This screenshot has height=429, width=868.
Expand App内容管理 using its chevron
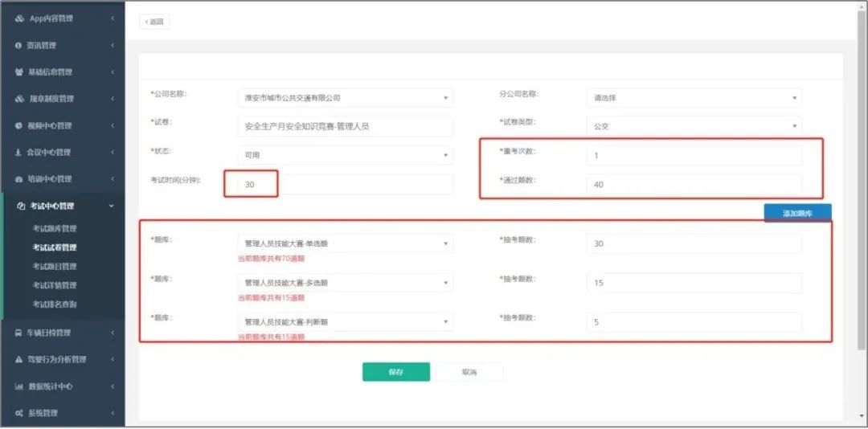click(113, 18)
